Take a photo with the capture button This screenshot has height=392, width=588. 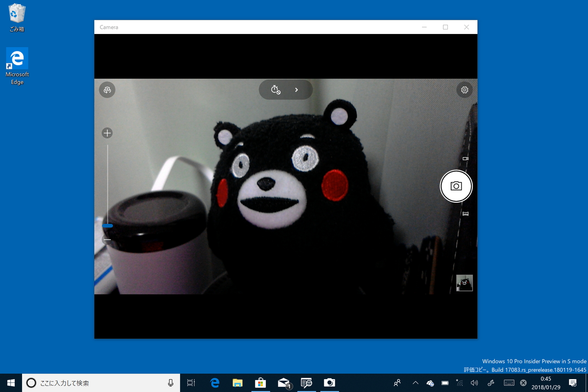pyautogui.click(x=456, y=186)
